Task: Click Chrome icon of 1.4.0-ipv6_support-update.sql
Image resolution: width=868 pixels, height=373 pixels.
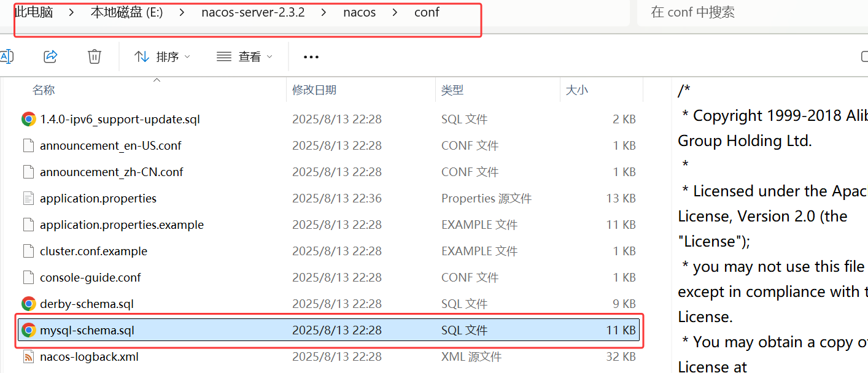Action: 28,119
